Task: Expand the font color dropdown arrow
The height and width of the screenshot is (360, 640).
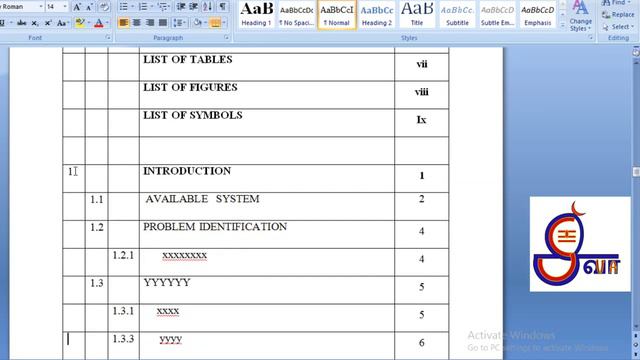Action: tap(107, 23)
